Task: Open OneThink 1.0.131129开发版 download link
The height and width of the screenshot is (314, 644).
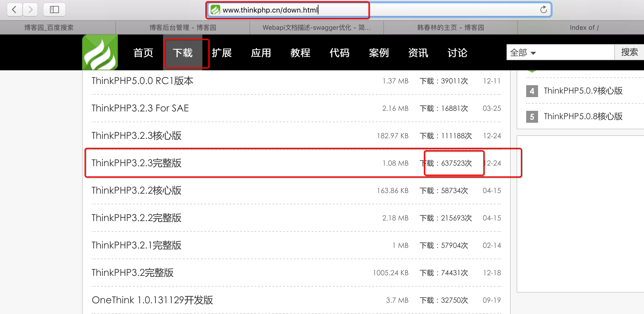Action: [x=152, y=300]
